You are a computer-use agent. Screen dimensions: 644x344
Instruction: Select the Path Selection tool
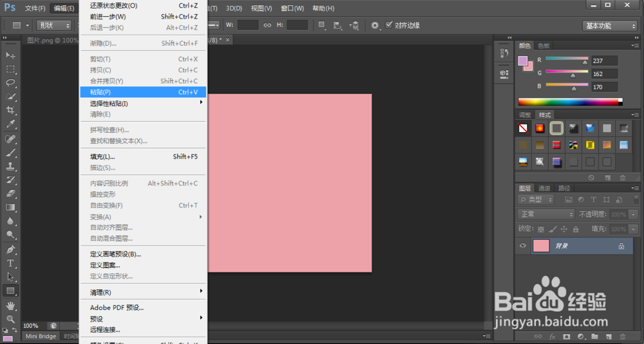coord(10,277)
